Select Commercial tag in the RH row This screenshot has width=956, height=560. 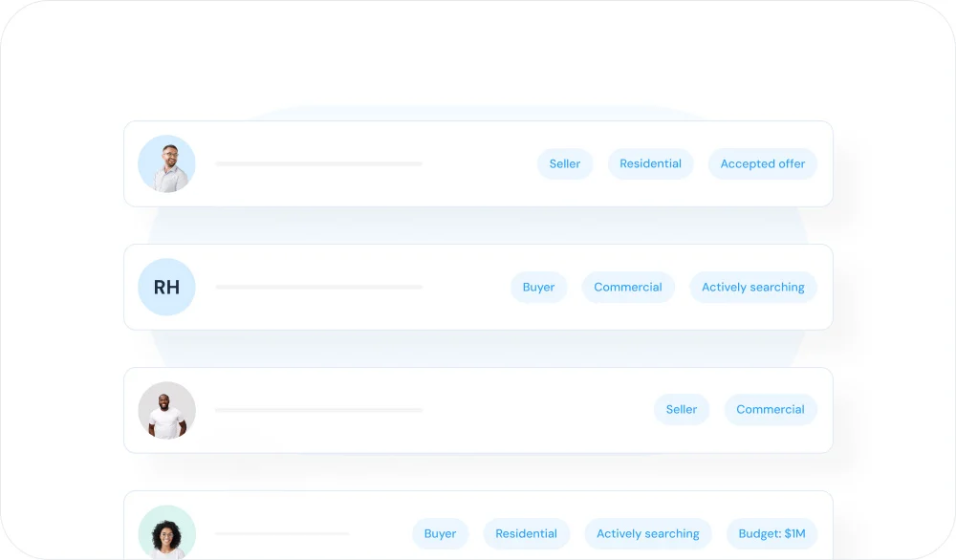coord(628,287)
